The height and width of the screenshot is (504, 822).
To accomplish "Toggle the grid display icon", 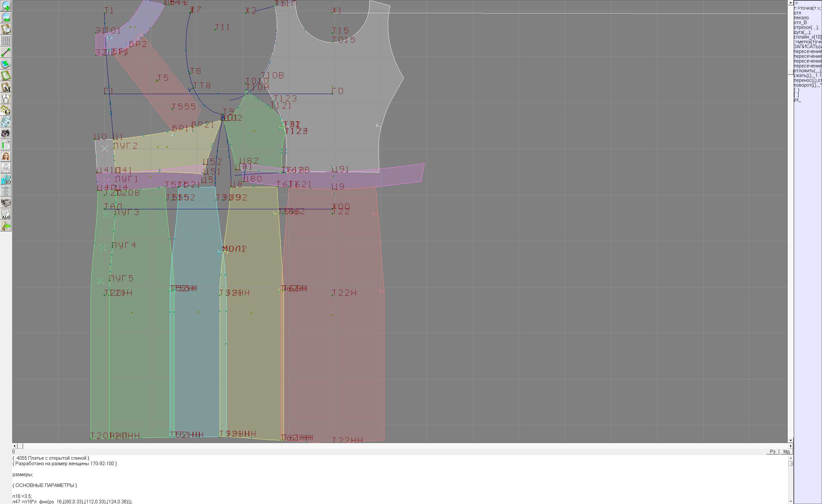I will tap(6, 41).
